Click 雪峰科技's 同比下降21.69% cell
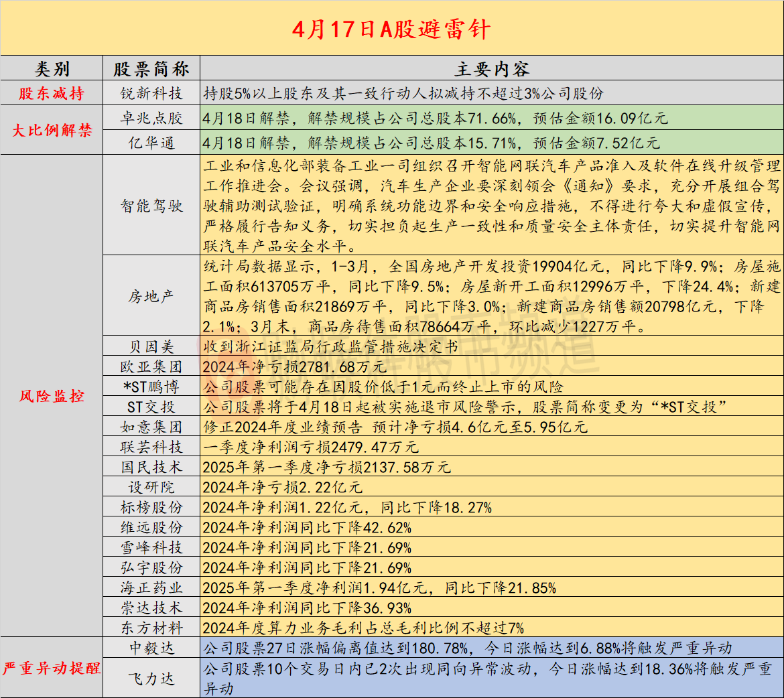Viewport: 784px width, 698px height. (x=492, y=547)
